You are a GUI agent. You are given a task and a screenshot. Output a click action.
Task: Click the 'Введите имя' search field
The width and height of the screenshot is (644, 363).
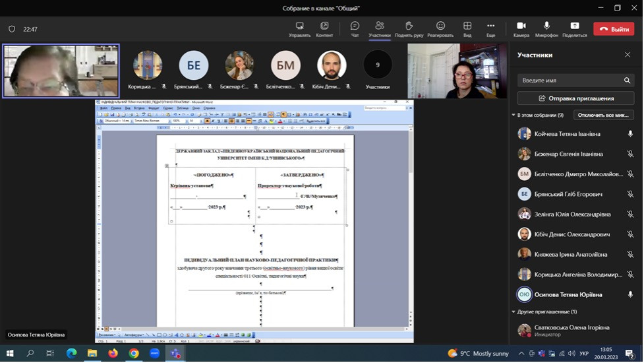pyautogui.click(x=570, y=81)
